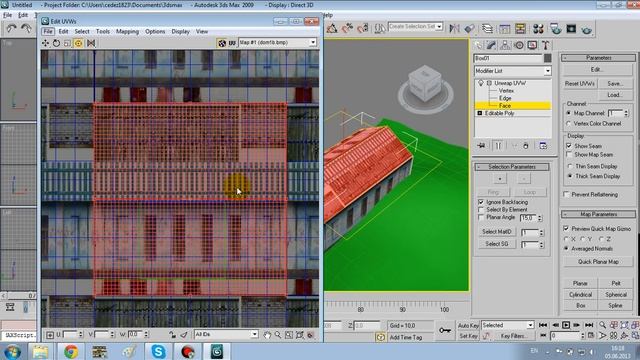Screen dimensions: 640x360
Task: Enable the Show Map Seam checkbox
Action: (569, 154)
